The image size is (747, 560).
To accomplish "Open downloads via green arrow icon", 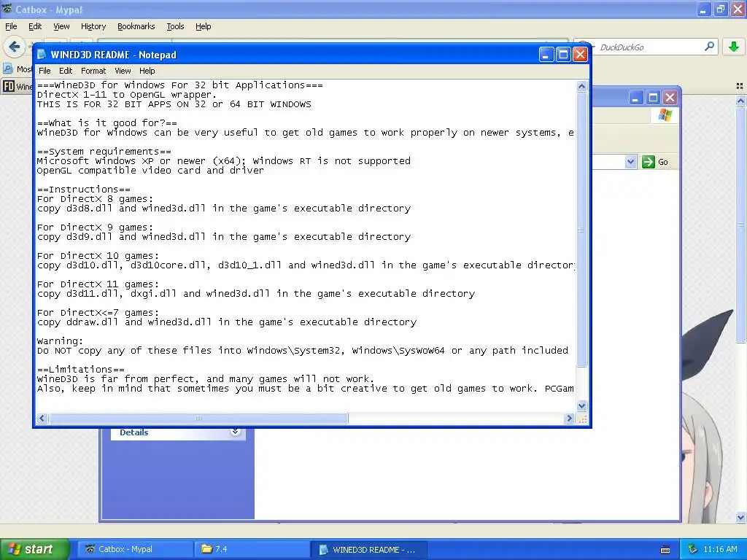I will 734,47.
